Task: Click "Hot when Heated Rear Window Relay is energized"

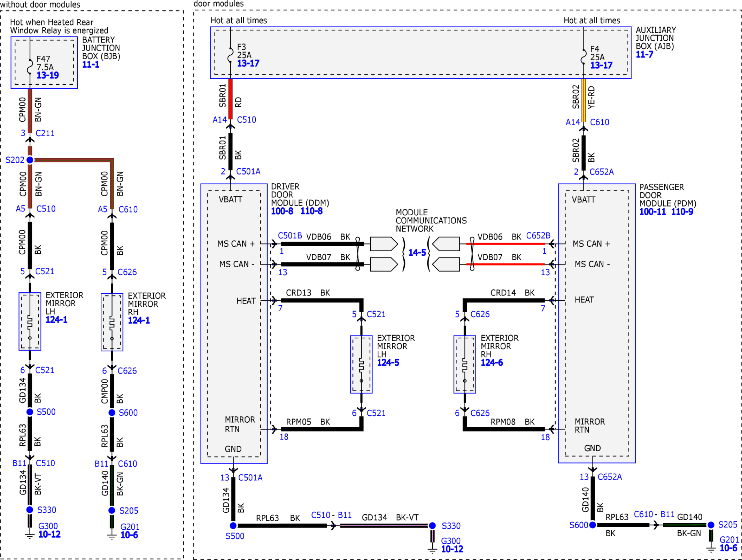Action: pos(59,26)
